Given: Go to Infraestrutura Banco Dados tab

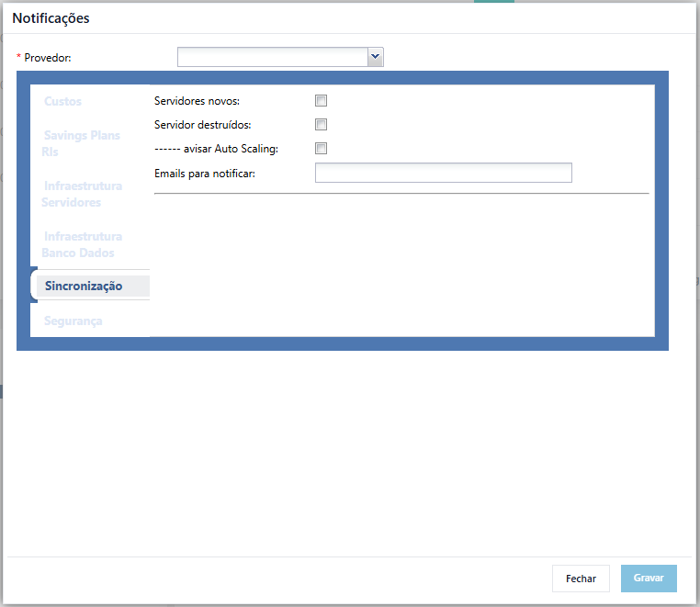Looking at the screenshot, I should click(x=82, y=244).
